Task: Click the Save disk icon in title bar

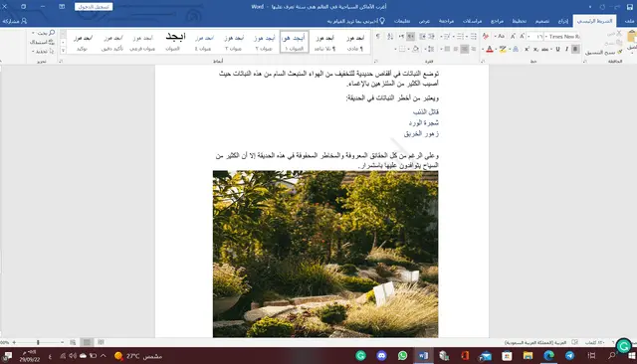Action: pyautogui.click(x=630, y=7)
